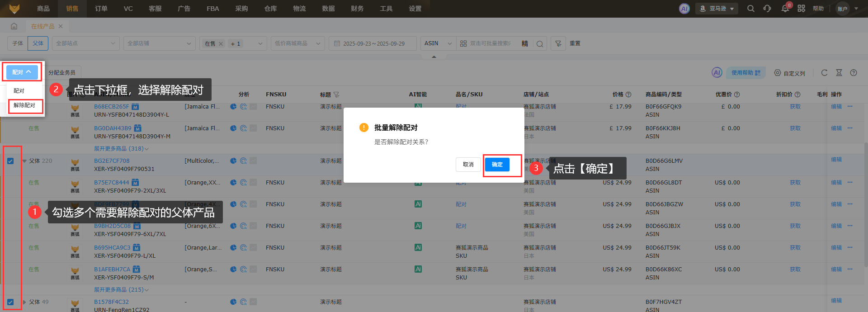
Task: Open the advanced filter funnel button
Action: (558, 43)
